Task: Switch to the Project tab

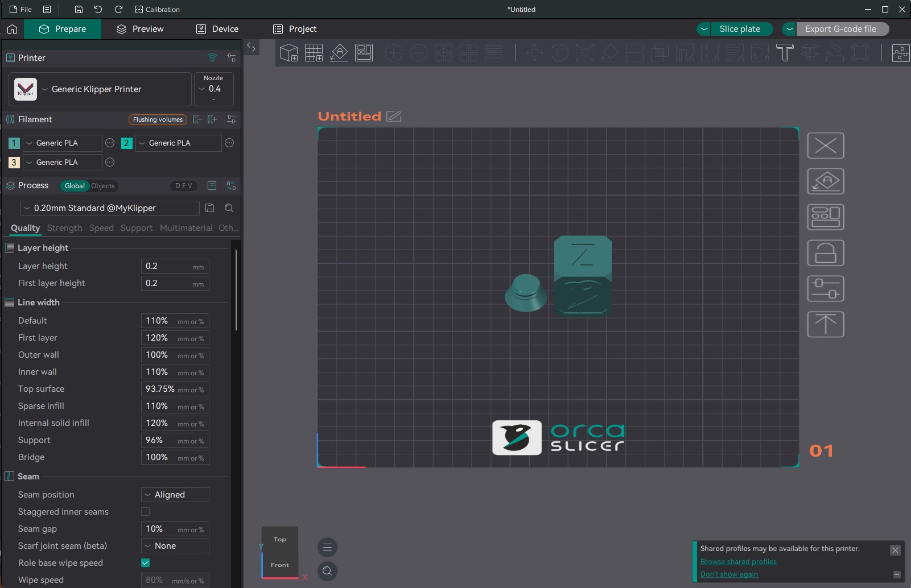Action: coord(295,29)
